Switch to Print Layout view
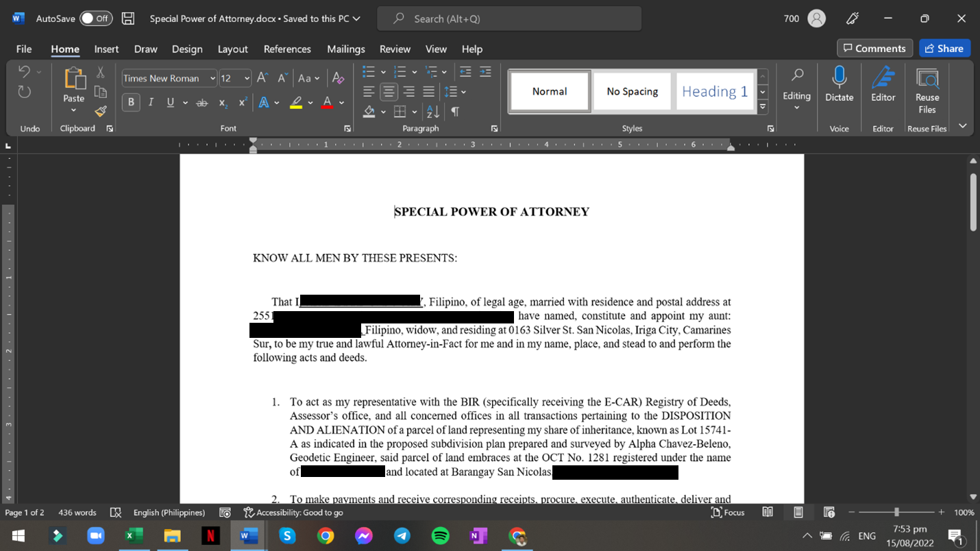 point(798,512)
